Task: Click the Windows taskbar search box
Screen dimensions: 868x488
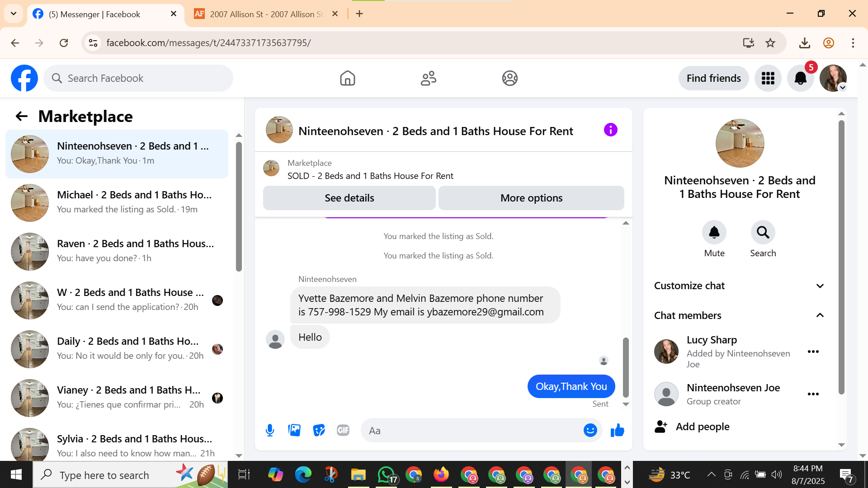Action: point(130,474)
